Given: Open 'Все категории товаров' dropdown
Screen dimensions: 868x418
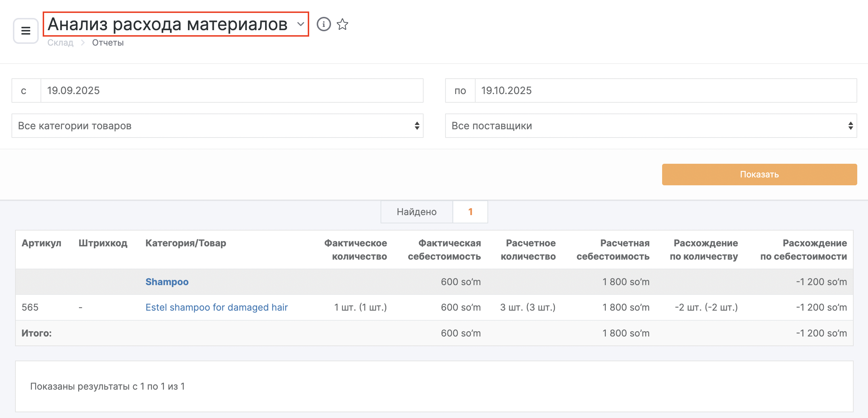Looking at the screenshot, I should click(217, 126).
